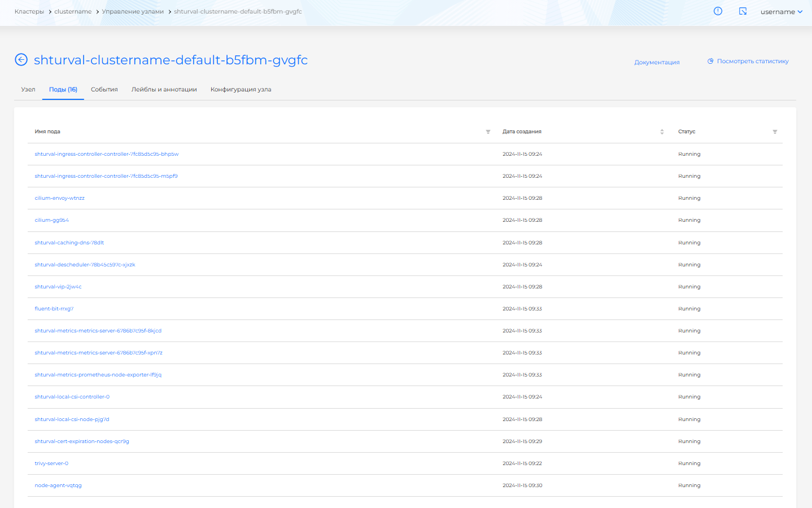Expand the username dropdown menu
This screenshot has width=812, height=508.
(x=781, y=12)
